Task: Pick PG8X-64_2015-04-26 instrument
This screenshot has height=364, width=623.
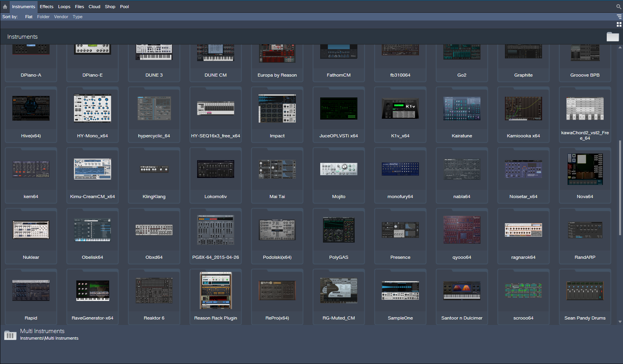Action: tap(216, 236)
